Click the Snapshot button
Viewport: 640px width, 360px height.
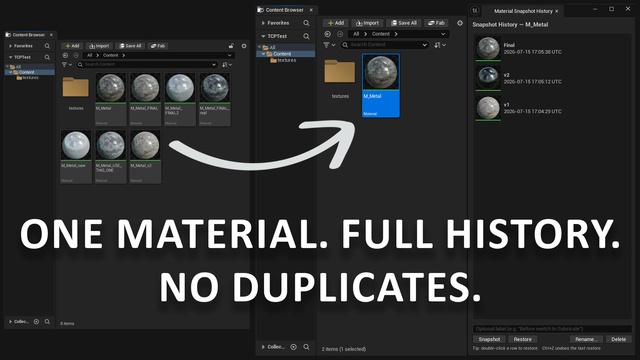[489, 339]
